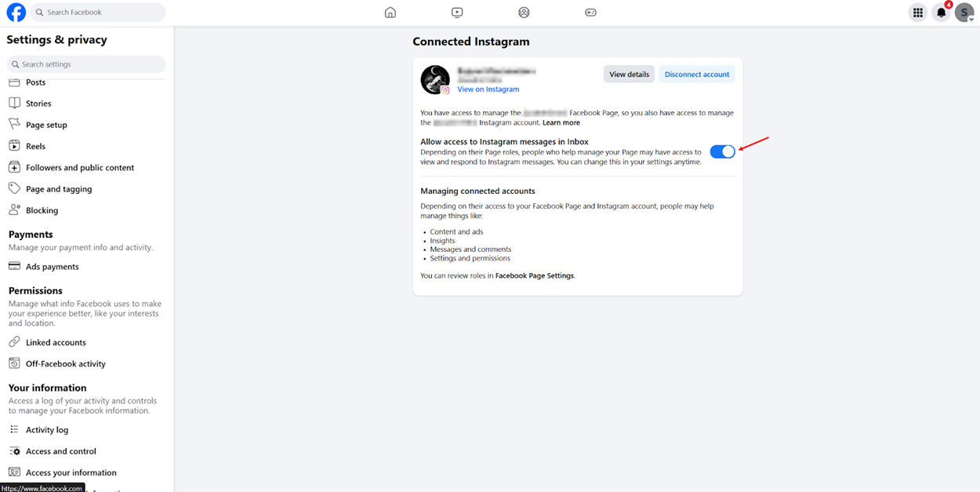Disable access to Instagram messages in Inbox
The height and width of the screenshot is (492, 980).
[722, 151]
